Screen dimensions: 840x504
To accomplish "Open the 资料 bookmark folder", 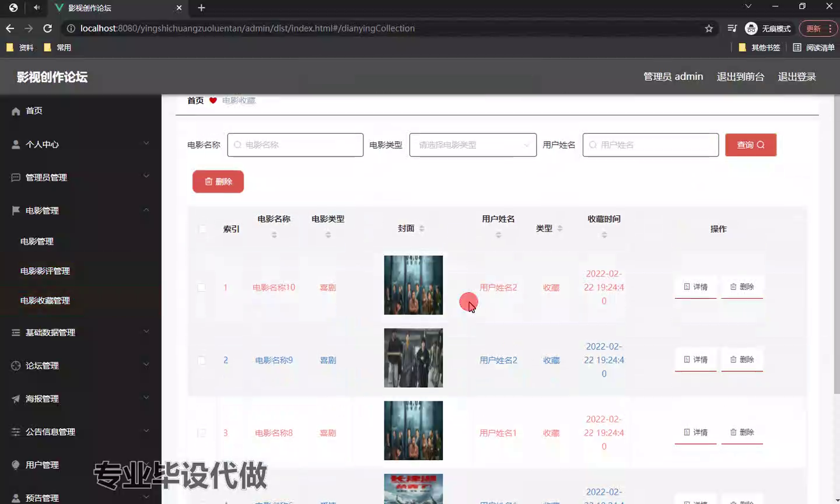I will point(20,47).
